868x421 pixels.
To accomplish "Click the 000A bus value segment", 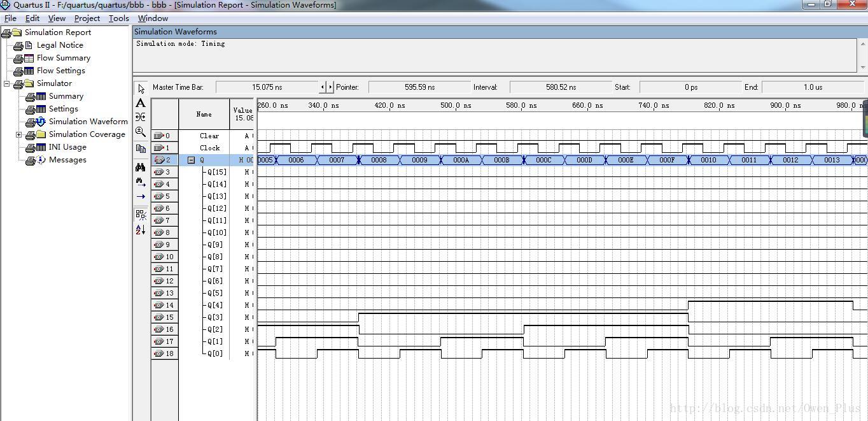I will point(461,160).
